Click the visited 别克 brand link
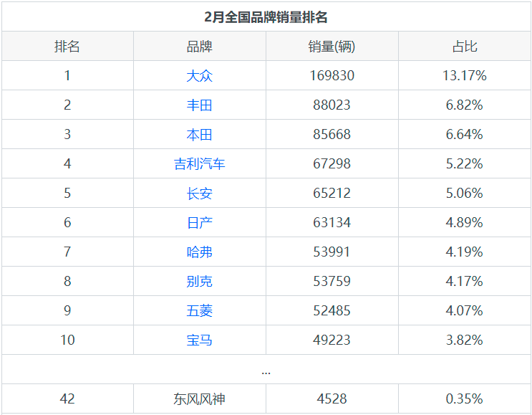This screenshot has height=415, width=532. (x=199, y=282)
